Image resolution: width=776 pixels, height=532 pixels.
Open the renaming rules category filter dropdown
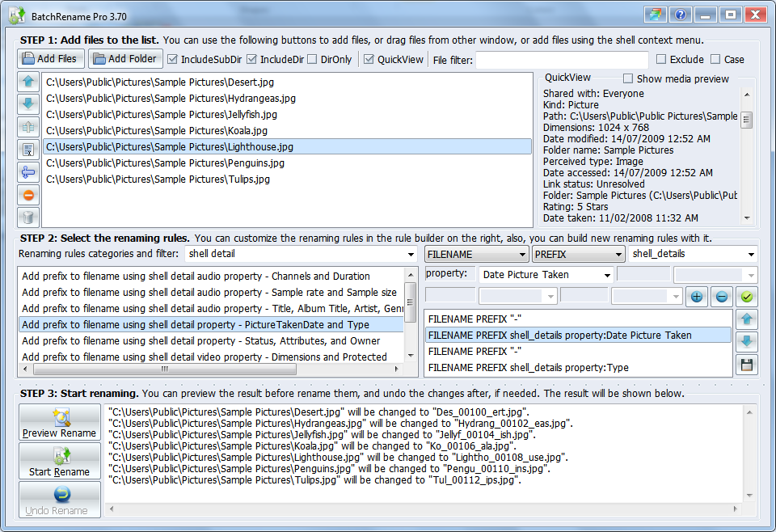click(411, 255)
